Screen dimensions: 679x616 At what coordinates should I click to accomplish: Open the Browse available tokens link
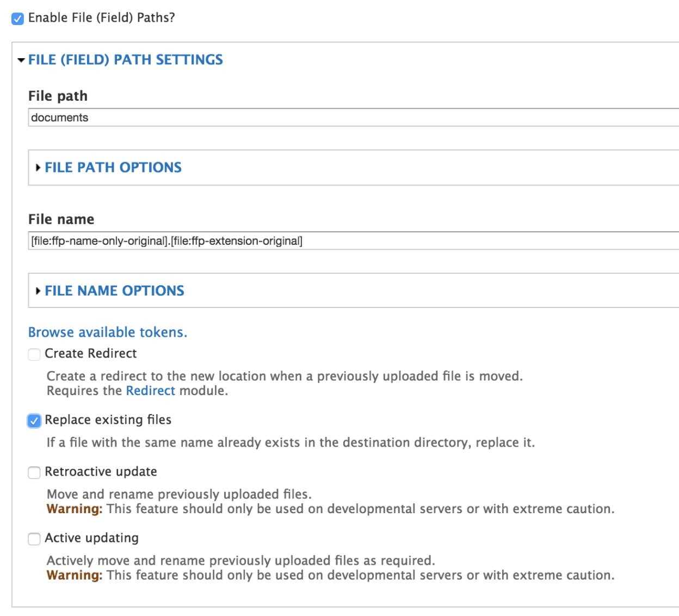coord(108,332)
